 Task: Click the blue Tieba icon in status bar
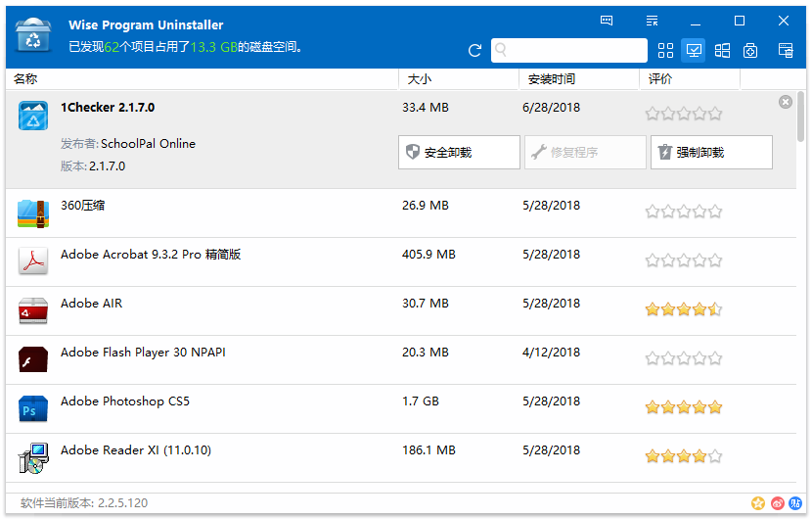796,503
